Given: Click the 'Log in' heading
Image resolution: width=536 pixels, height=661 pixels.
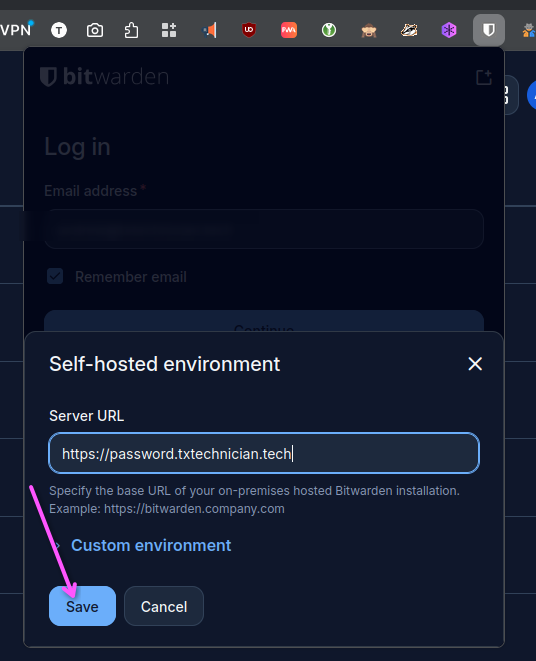Looking at the screenshot, I should coord(78,147).
